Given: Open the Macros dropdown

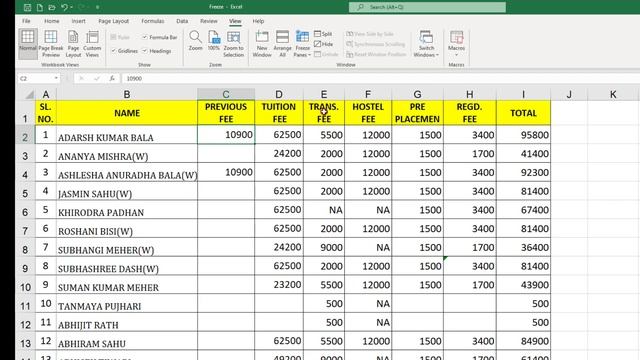Looking at the screenshot, I should pos(456,43).
